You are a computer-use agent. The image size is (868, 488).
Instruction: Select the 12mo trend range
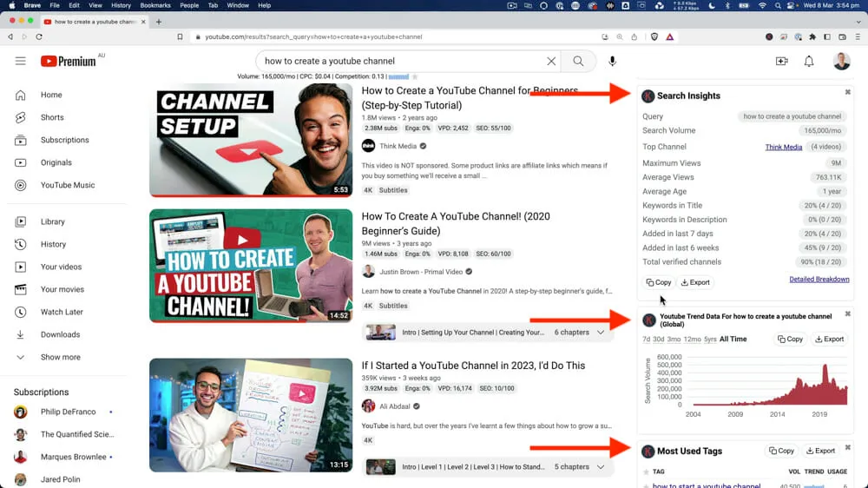692,340
